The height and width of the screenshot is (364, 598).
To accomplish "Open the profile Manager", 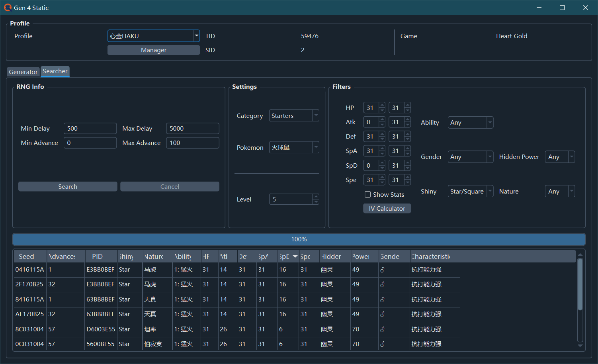I will 153,50.
